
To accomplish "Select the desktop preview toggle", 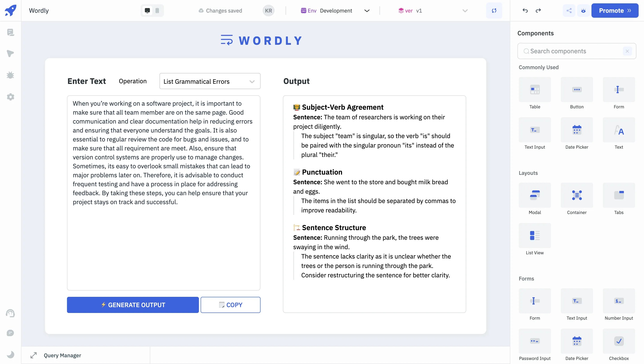I will 147,11.
